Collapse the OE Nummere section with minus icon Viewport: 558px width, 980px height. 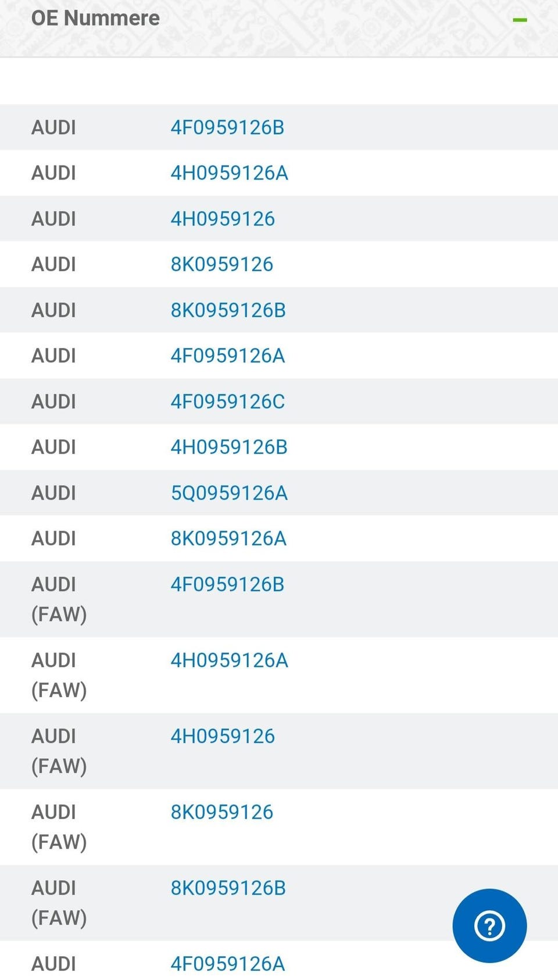[520, 20]
